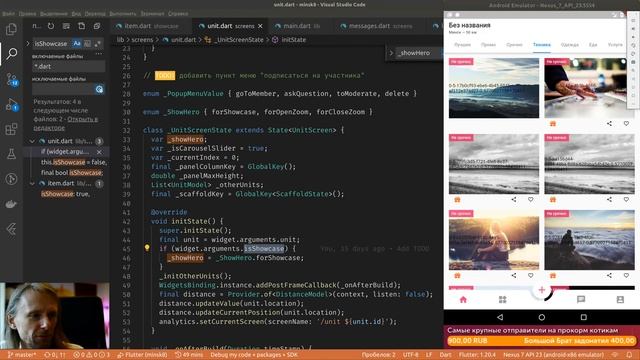640x360 pixels.
Task: Open the notifications bell in status bar
Action: point(629,355)
